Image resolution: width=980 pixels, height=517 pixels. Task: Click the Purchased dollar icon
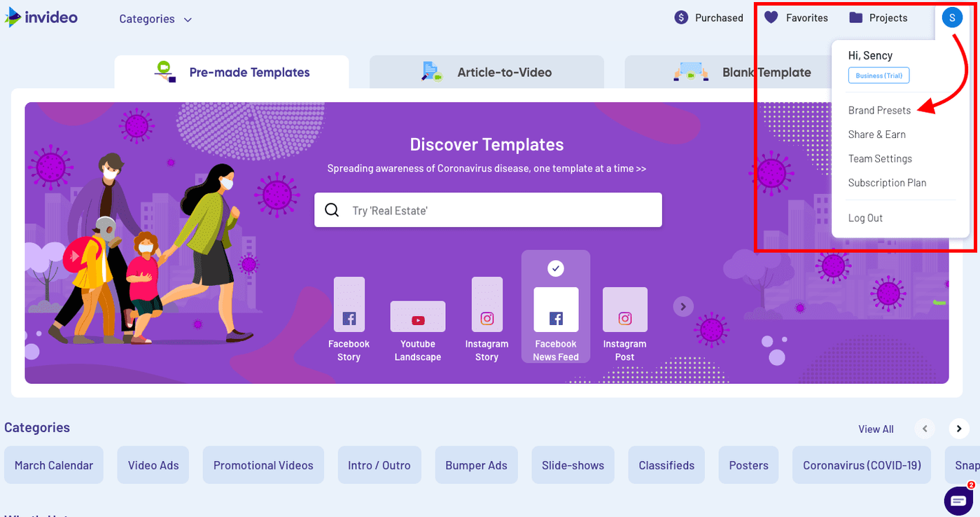coord(680,18)
